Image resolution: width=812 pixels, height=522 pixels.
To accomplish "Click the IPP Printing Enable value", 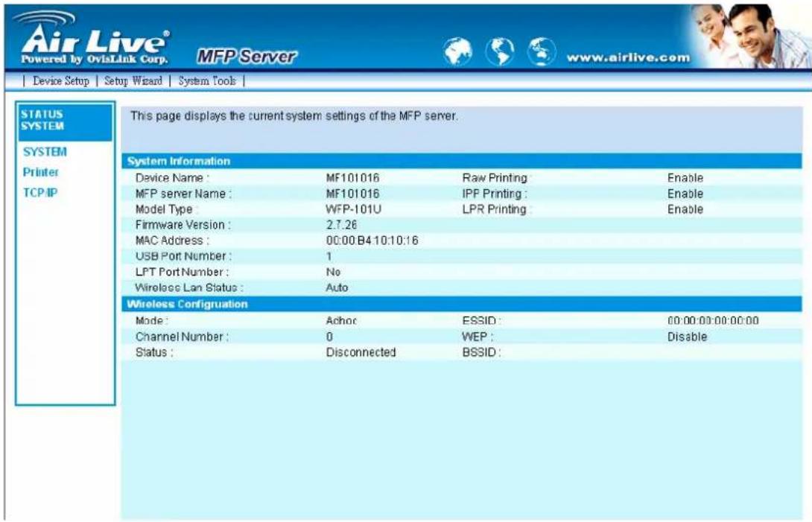I will 685,194.
